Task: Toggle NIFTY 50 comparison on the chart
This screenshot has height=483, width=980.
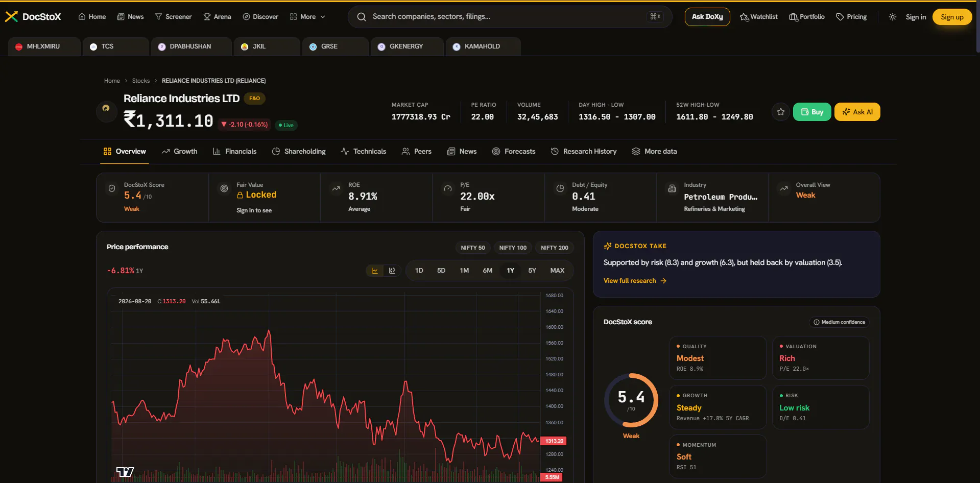Action: pyautogui.click(x=473, y=248)
